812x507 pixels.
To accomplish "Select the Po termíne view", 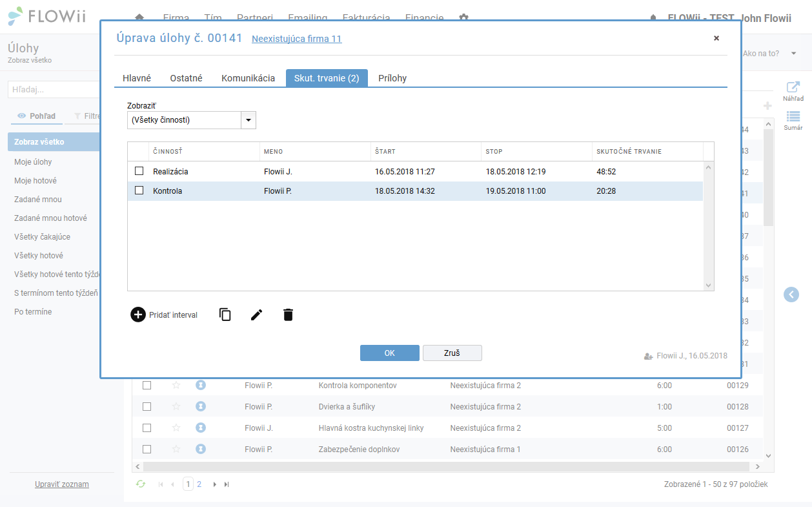I will click(x=33, y=312).
